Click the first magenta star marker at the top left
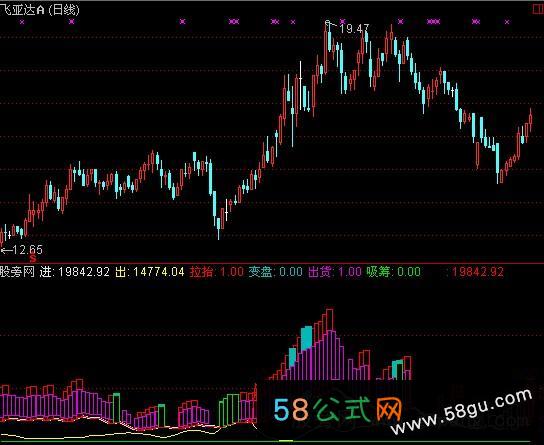 (x=22, y=22)
